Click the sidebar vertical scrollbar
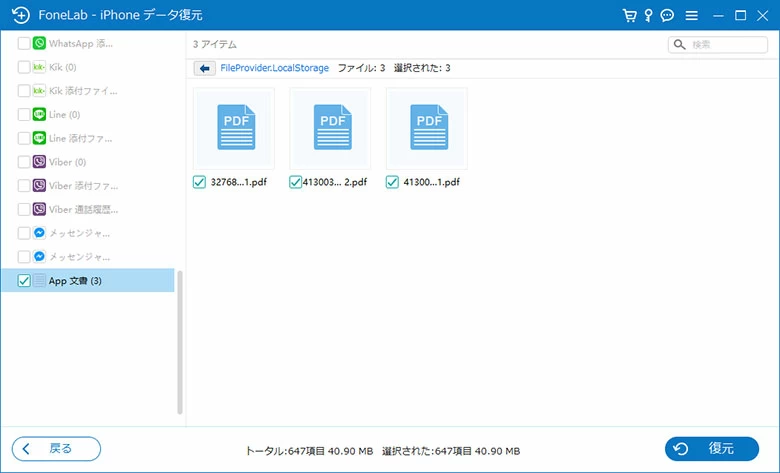The width and height of the screenshot is (780, 473). tap(180, 340)
